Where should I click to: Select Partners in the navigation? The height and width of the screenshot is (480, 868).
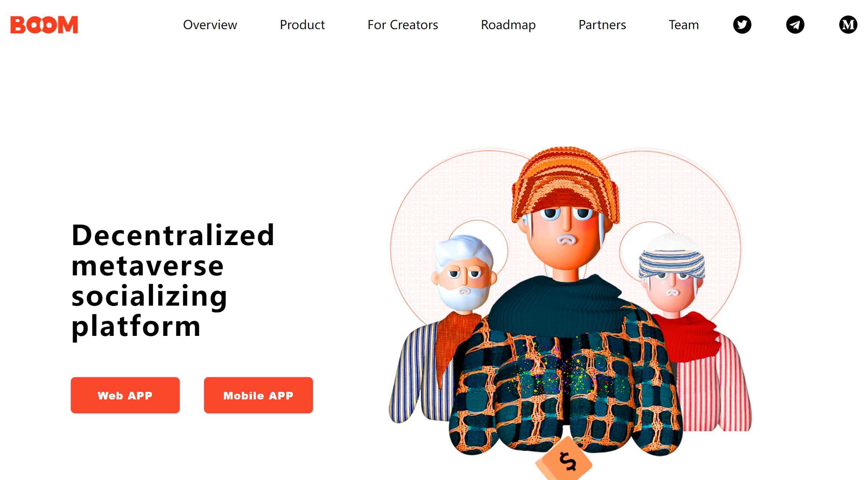coord(602,25)
